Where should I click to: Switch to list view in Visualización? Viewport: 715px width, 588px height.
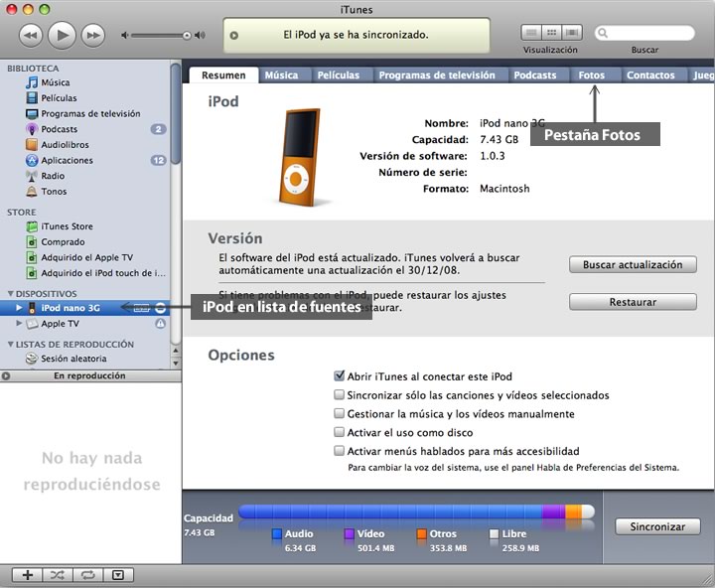(x=531, y=33)
